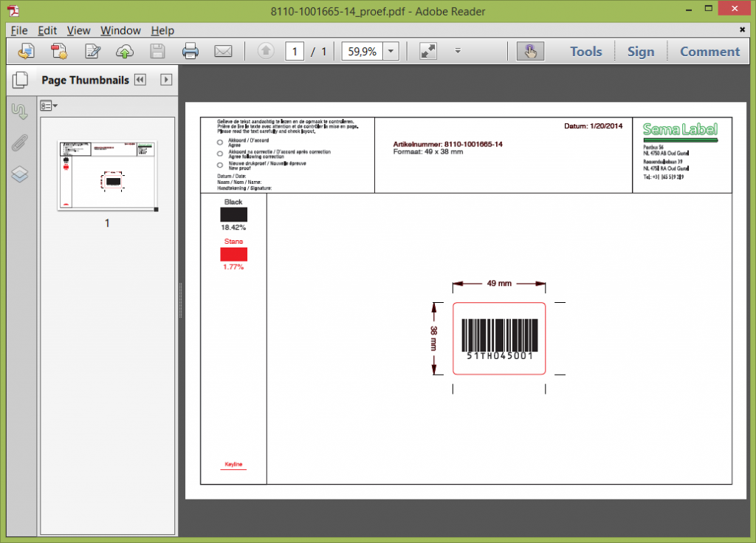Image resolution: width=756 pixels, height=543 pixels.
Task: Select Akkoord na correctie radio button
Action: coord(220,154)
